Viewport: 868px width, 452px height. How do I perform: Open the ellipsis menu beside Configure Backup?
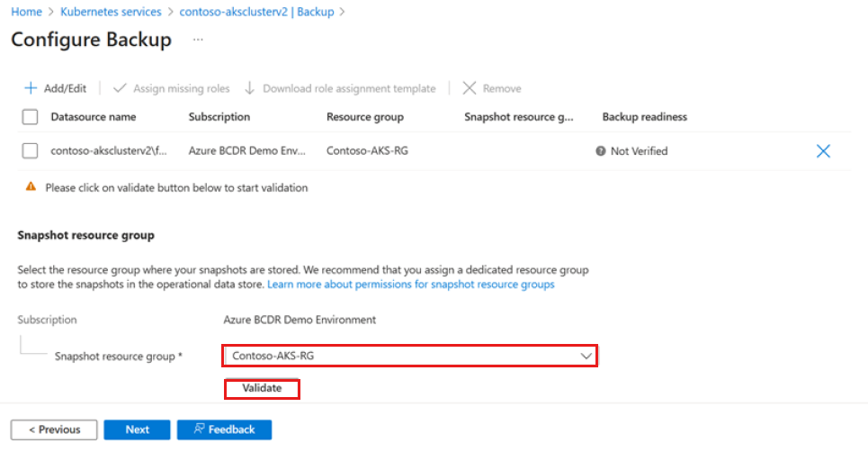point(198,41)
